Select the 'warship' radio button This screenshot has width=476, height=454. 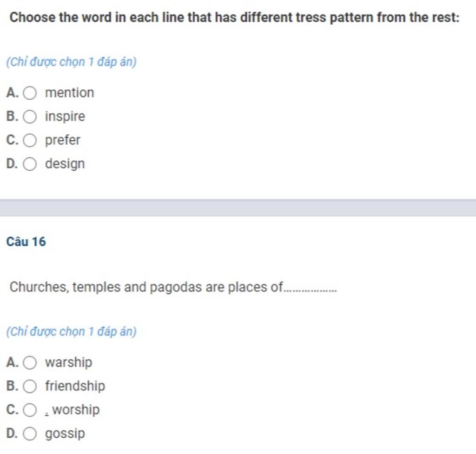click(x=30, y=362)
